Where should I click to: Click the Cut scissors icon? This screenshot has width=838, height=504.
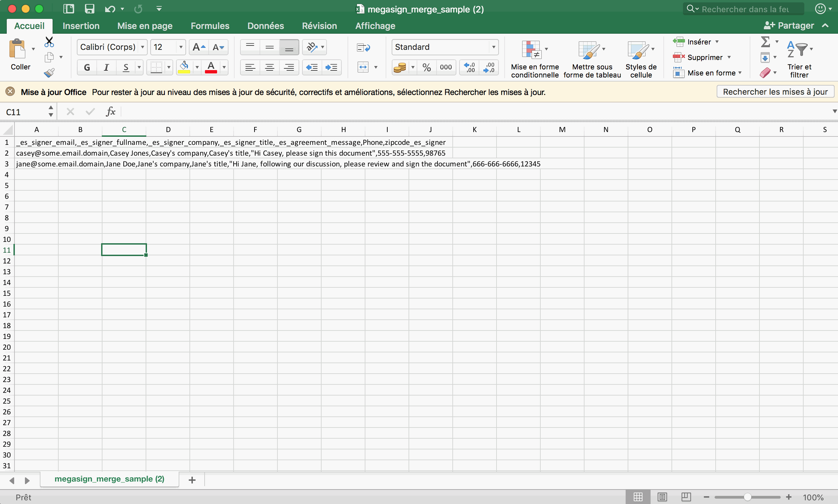tap(49, 42)
